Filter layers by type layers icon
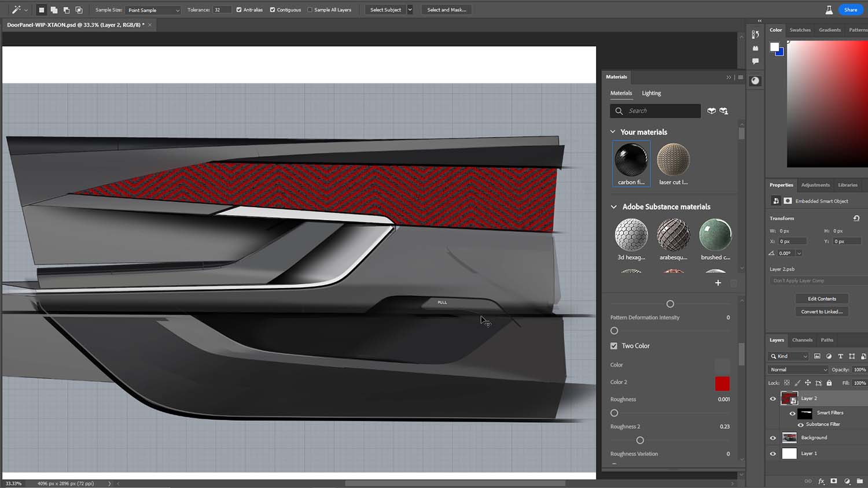 coord(840,356)
